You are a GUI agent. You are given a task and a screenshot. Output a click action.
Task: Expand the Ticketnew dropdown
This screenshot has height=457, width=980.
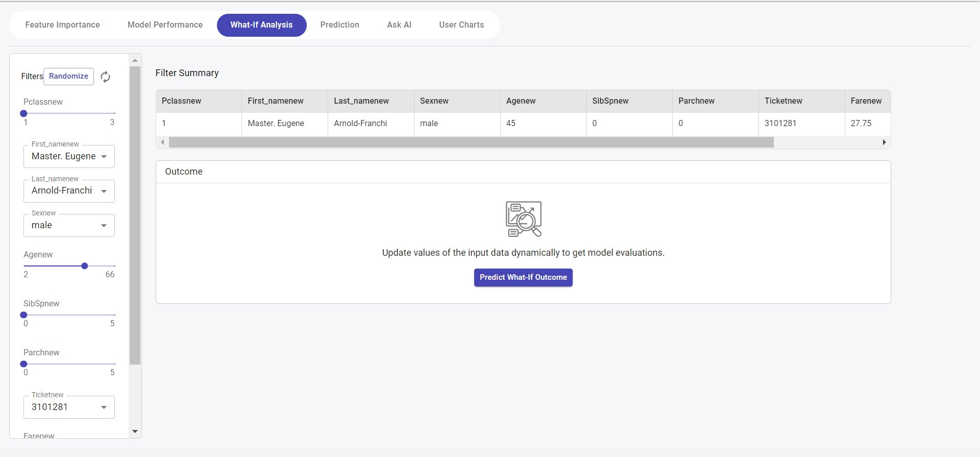coord(69,407)
